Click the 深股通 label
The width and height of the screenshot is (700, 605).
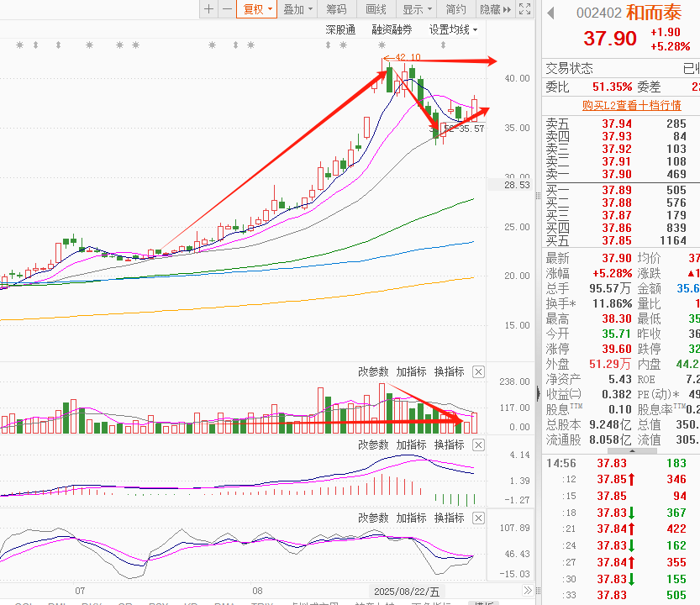[340, 30]
